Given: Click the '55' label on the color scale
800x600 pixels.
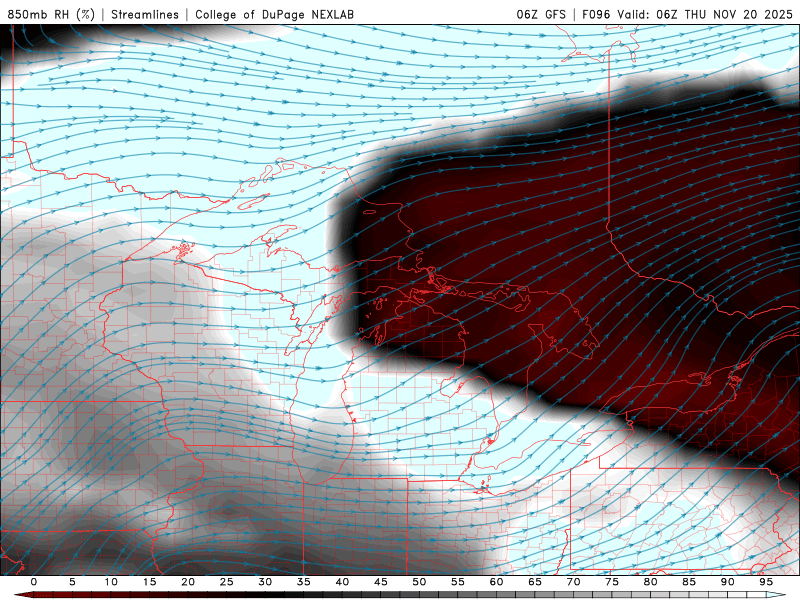Looking at the screenshot, I should coord(458,582).
